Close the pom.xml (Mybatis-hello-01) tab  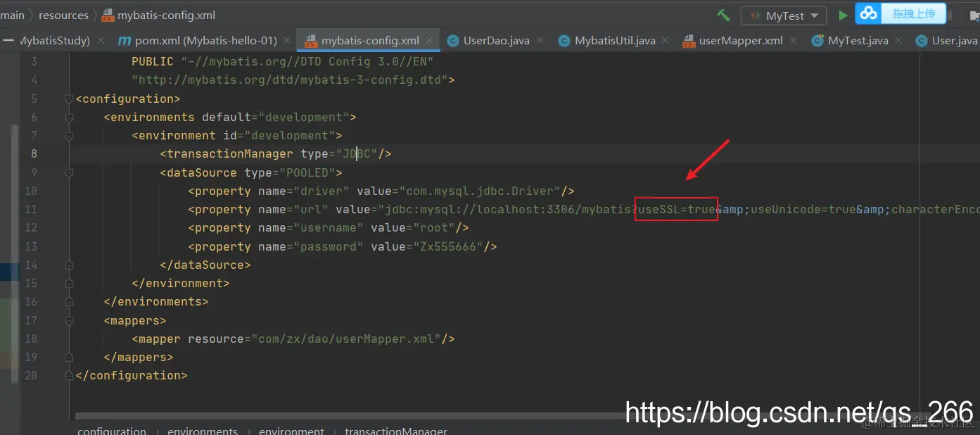point(287,41)
